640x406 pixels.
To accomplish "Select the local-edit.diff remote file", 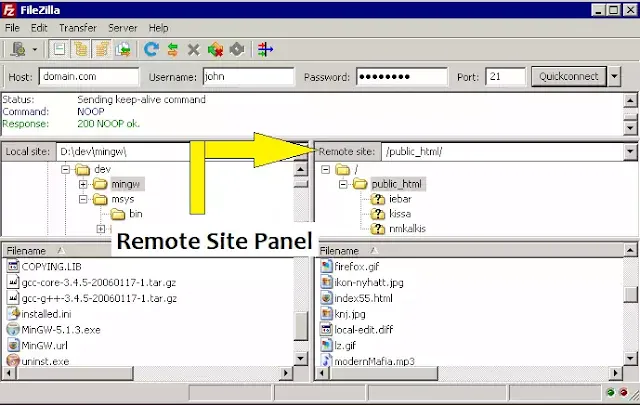I will [x=363, y=330].
